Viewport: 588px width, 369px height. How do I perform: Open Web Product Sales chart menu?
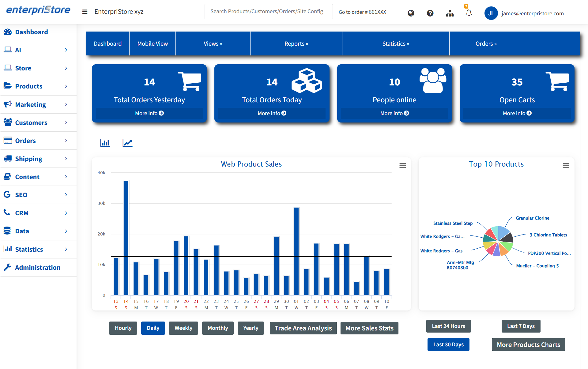pyautogui.click(x=403, y=166)
